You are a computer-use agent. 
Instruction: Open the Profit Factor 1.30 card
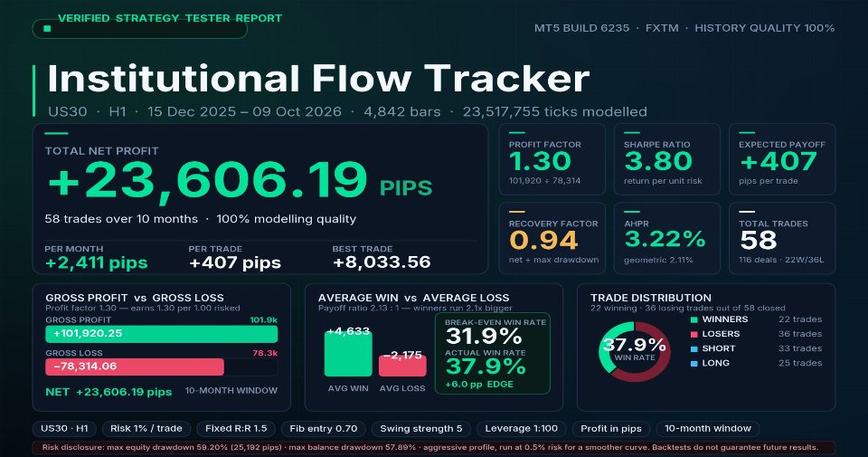pos(552,159)
